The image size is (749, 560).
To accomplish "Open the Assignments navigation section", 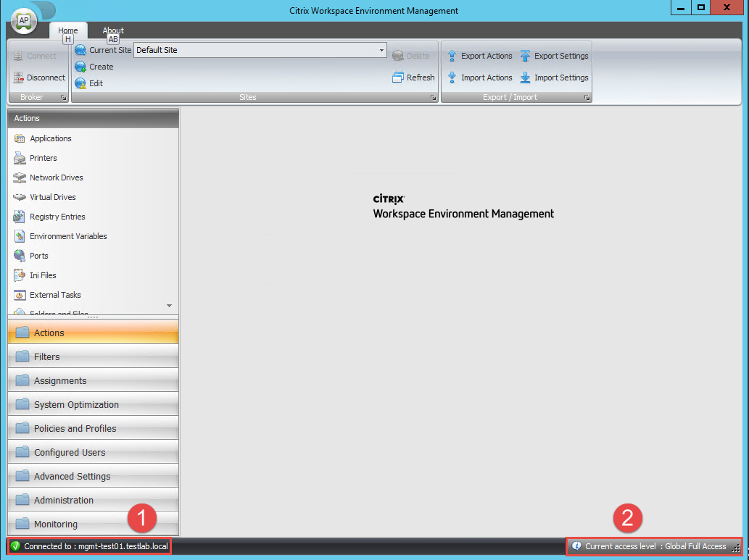I will pyautogui.click(x=93, y=380).
